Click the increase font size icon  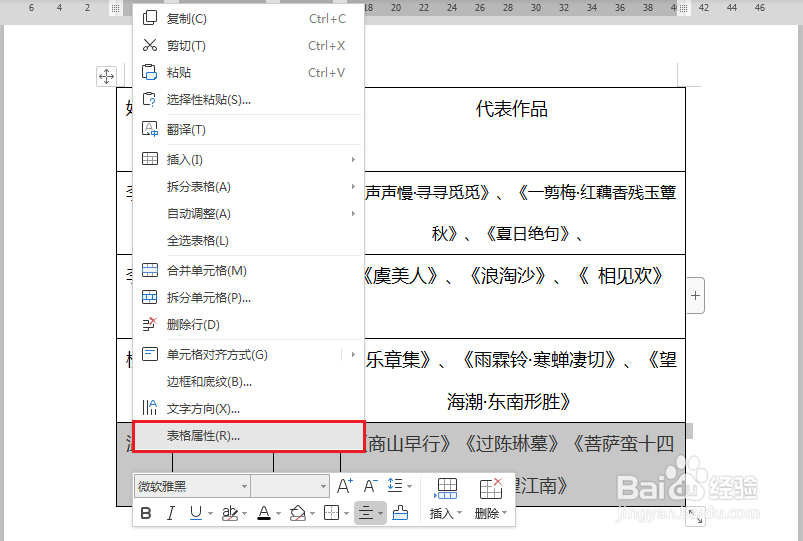pyautogui.click(x=345, y=485)
